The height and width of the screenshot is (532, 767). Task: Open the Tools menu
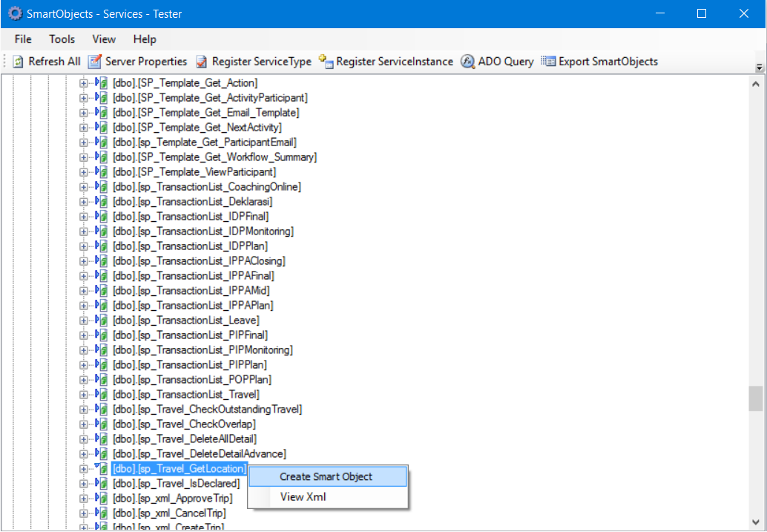click(x=62, y=39)
